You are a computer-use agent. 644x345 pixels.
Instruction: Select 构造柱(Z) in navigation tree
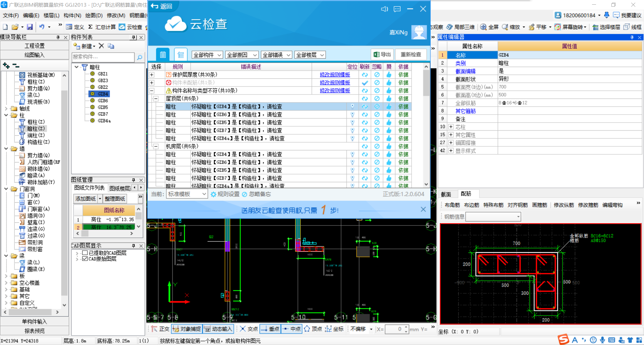38,142
